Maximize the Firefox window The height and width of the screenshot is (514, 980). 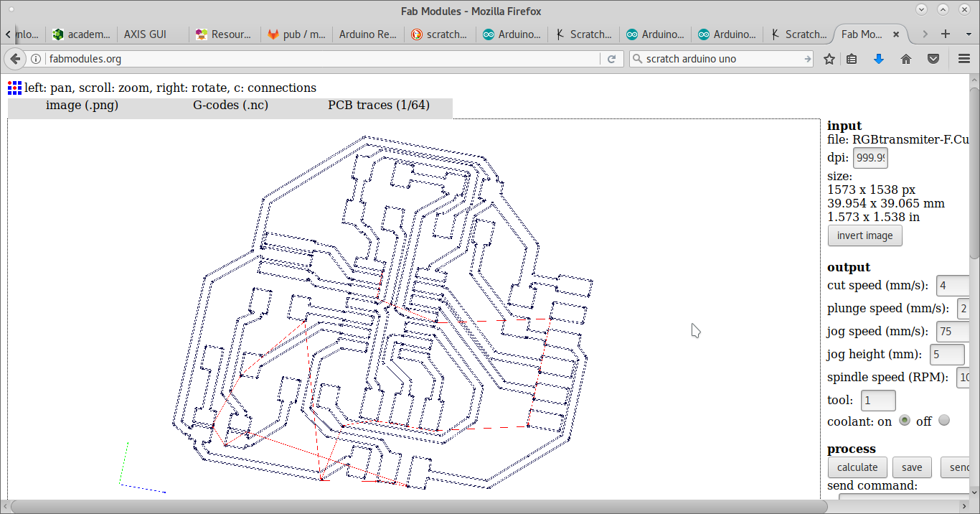tap(944, 9)
